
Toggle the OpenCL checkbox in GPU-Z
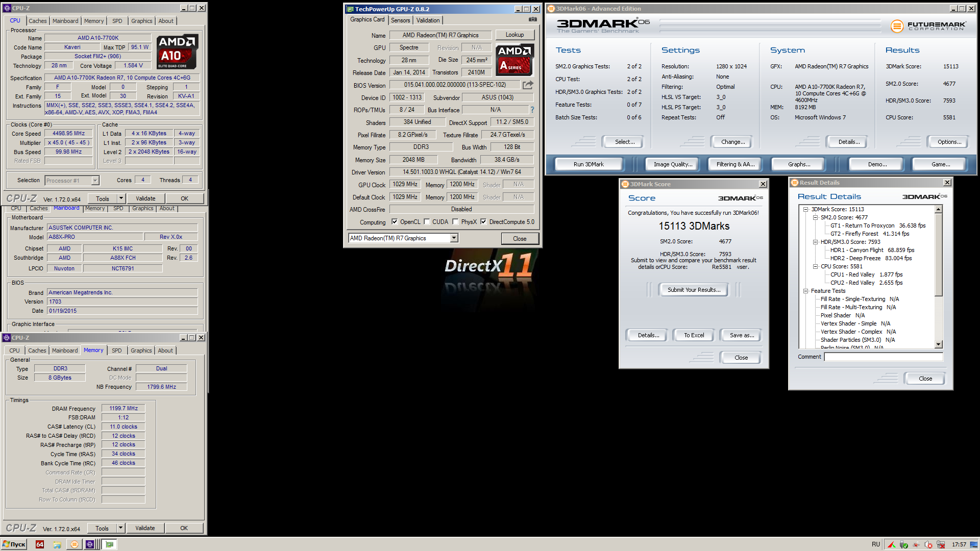(x=394, y=222)
